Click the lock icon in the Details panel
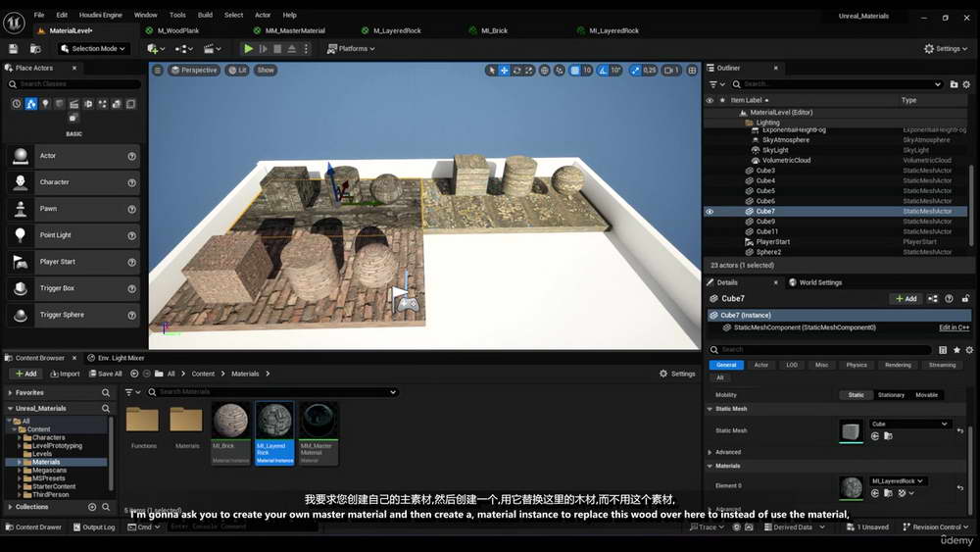 pyautogui.click(x=965, y=299)
